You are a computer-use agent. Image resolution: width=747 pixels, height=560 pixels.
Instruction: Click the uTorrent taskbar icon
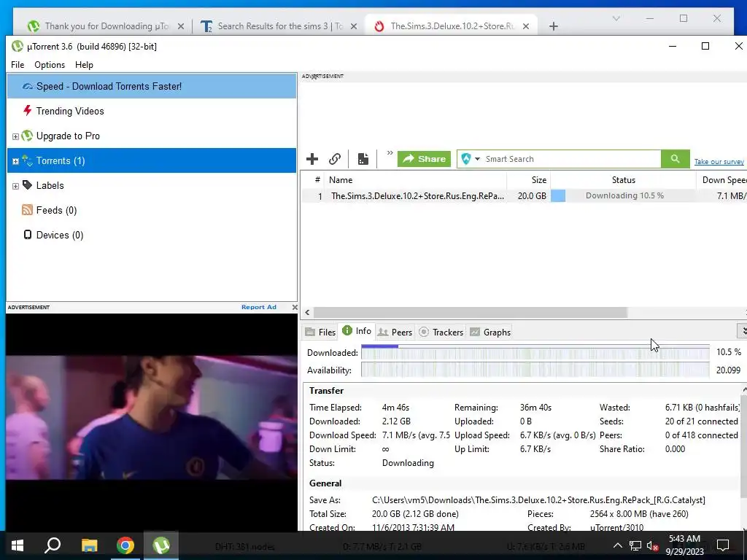[161, 545]
